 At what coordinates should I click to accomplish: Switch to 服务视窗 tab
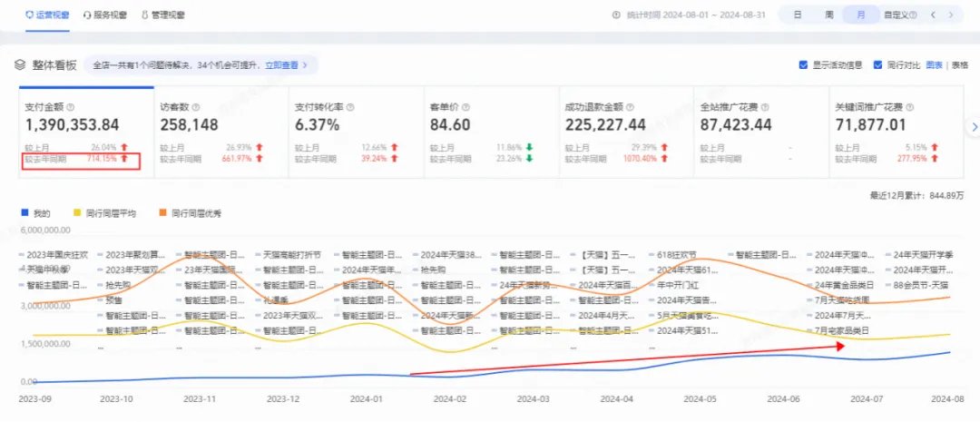click(x=105, y=15)
